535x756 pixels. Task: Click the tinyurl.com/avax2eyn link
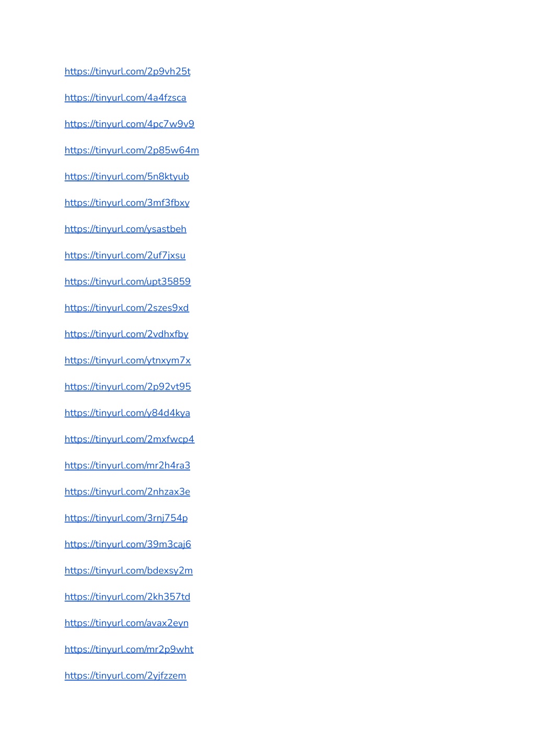[126, 623]
